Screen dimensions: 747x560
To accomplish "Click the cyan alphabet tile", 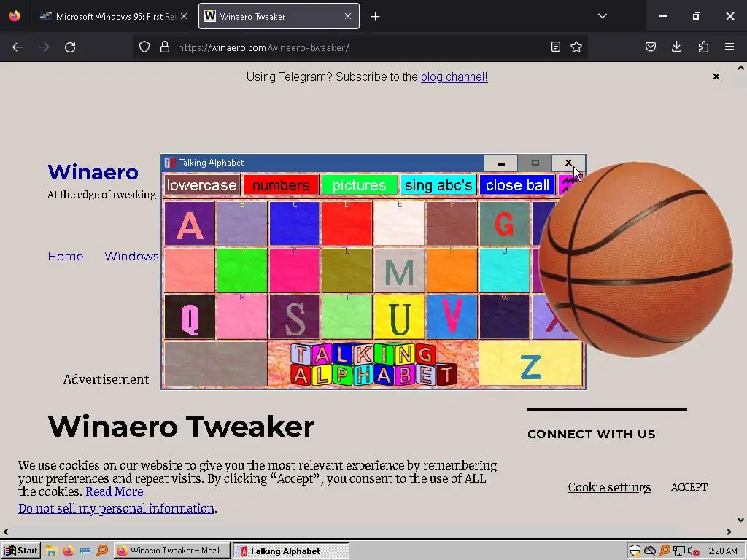I will coord(505,270).
